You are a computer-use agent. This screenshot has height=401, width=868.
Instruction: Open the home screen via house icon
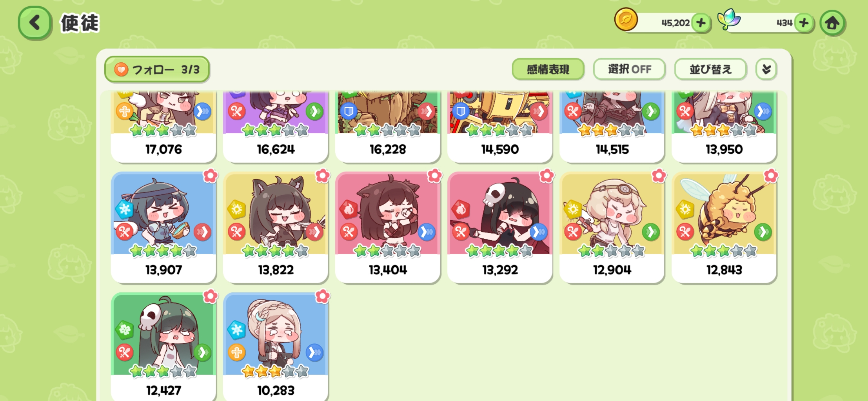(832, 23)
